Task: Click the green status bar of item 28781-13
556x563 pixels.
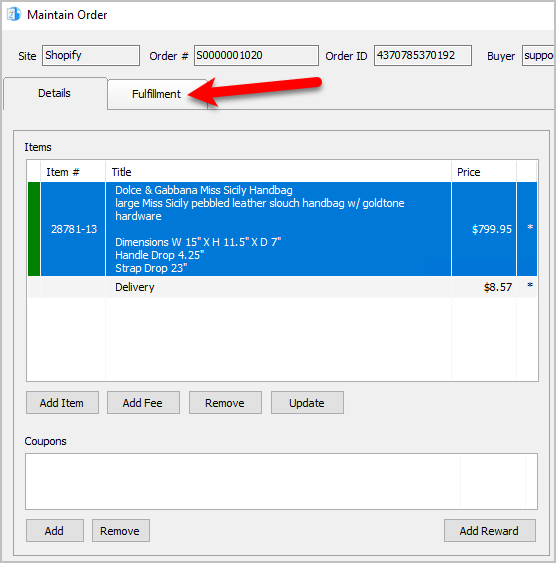Action: 34,229
